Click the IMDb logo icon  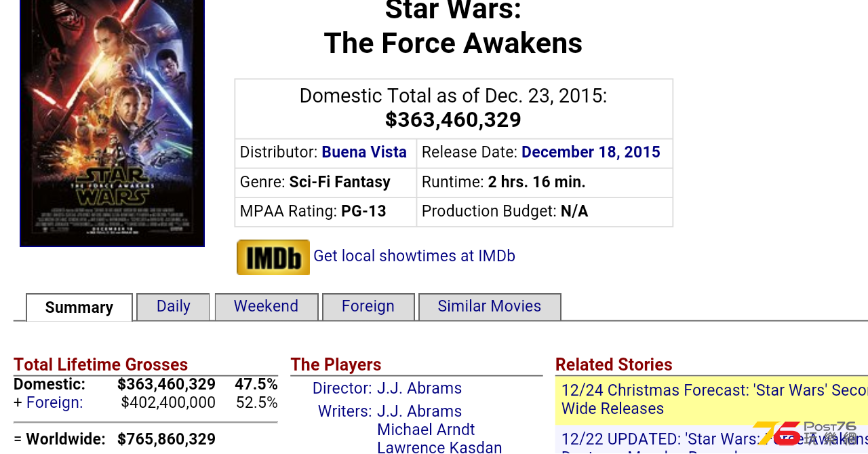(273, 257)
